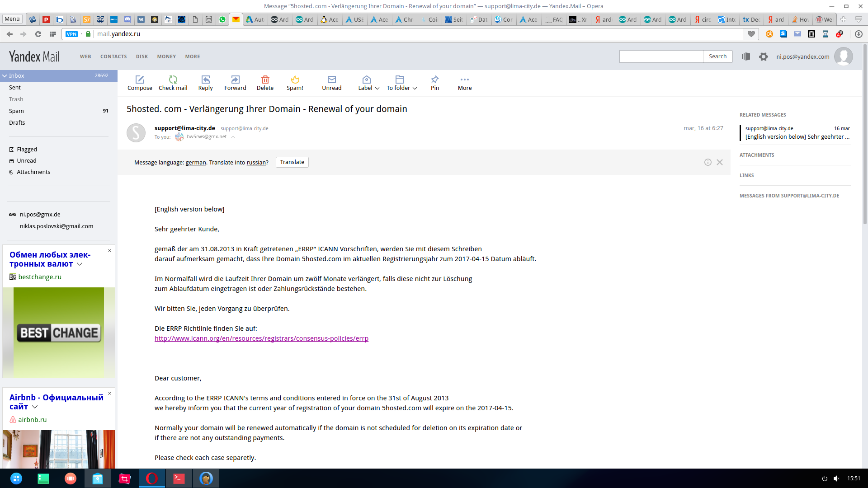Click the Reply icon

point(206,80)
